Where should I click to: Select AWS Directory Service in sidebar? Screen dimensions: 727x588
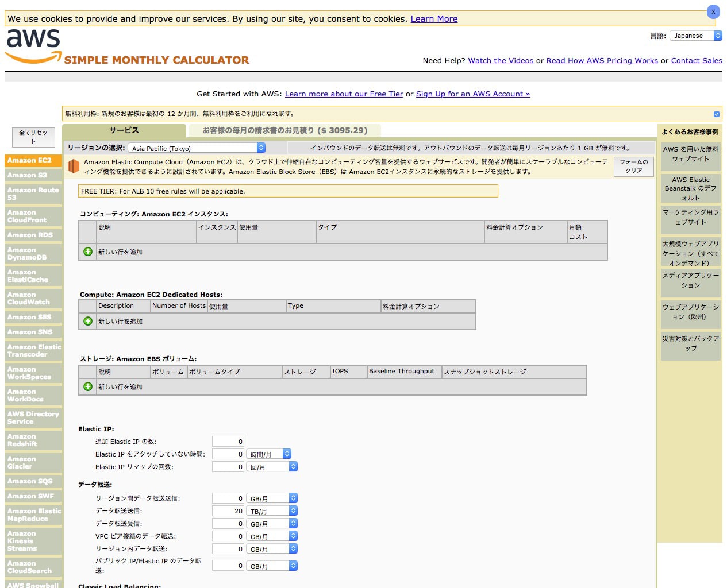click(x=33, y=417)
